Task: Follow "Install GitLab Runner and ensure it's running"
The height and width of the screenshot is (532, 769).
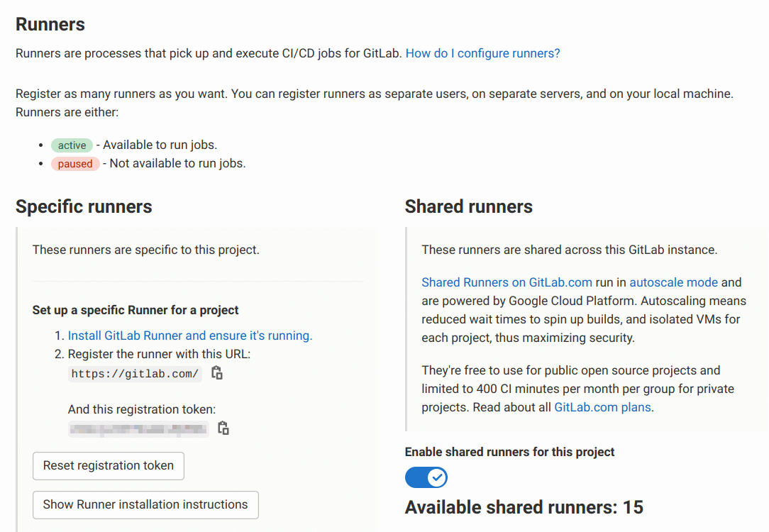Action: 189,335
